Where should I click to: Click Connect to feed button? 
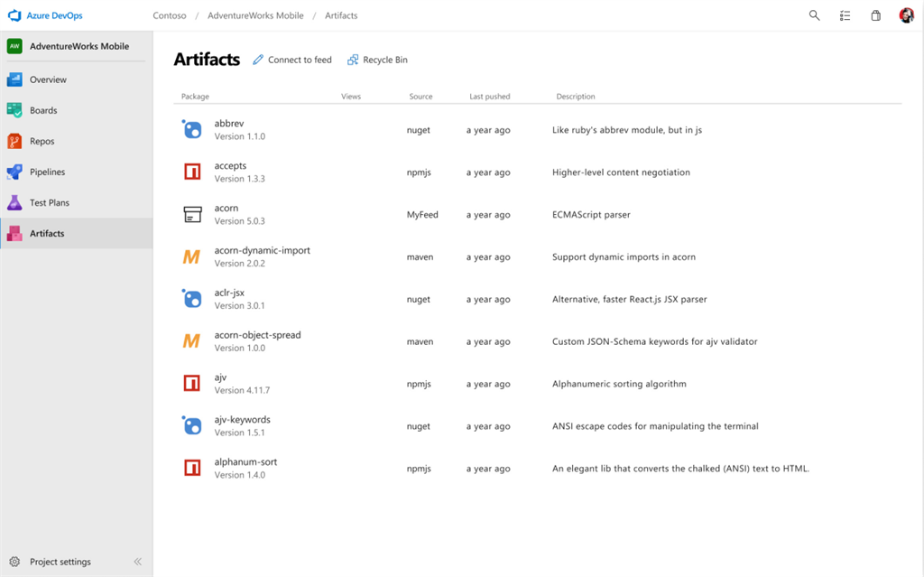(x=292, y=60)
